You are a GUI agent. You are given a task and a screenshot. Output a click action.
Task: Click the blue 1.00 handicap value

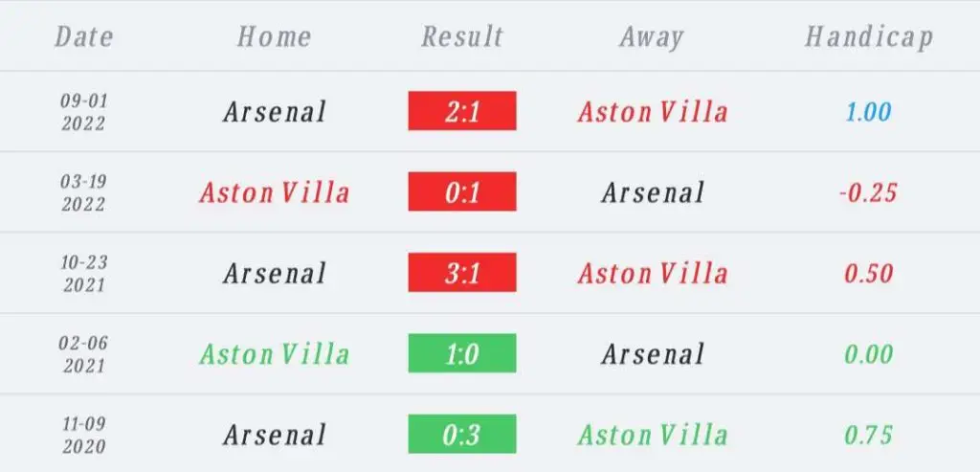click(869, 112)
